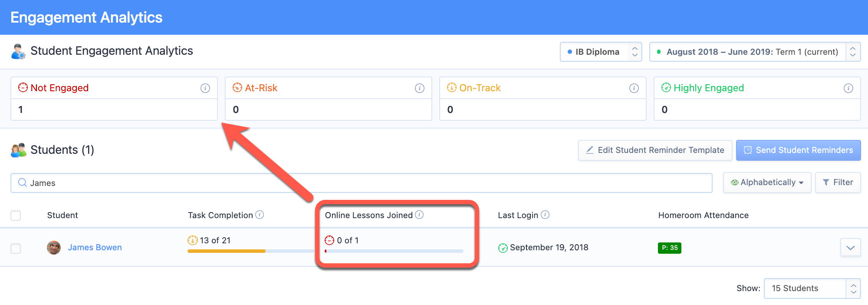The width and height of the screenshot is (868, 305).
Task: Click Send Student Reminders button
Action: pyautogui.click(x=799, y=150)
